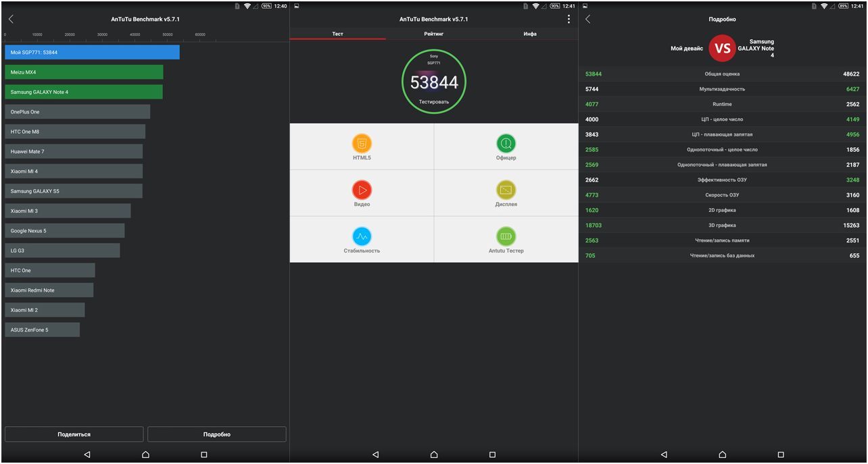
Task: Click the back arrow on the ranking chart screen
Action: (x=11, y=20)
